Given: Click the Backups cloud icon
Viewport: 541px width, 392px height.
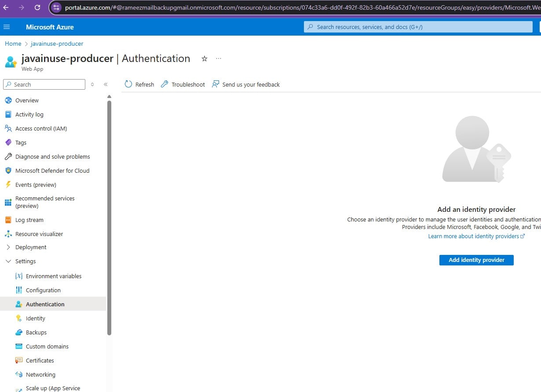Looking at the screenshot, I should (18, 332).
